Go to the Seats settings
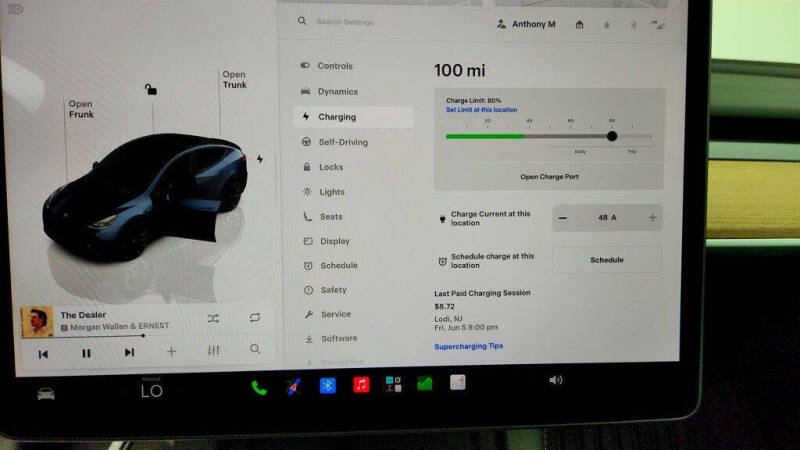This screenshot has width=800, height=450. coord(323,216)
